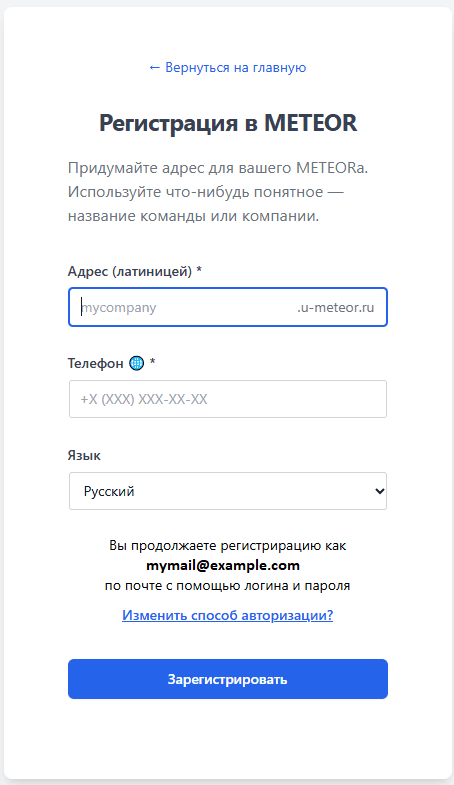Focus the Телефон input with +X mask

click(x=228, y=399)
